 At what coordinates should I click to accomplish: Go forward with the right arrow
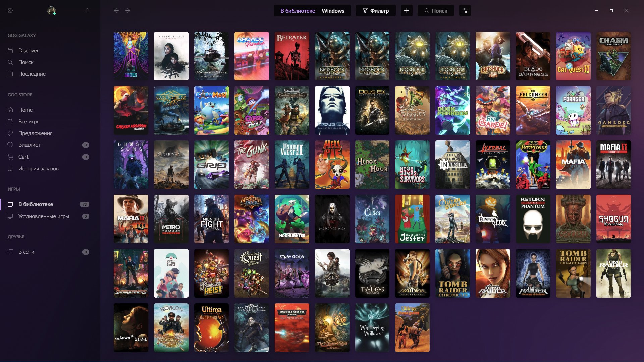(128, 11)
